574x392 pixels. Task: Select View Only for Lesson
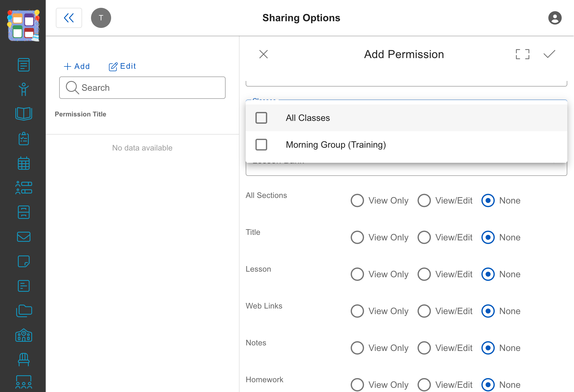click(357, 274)
